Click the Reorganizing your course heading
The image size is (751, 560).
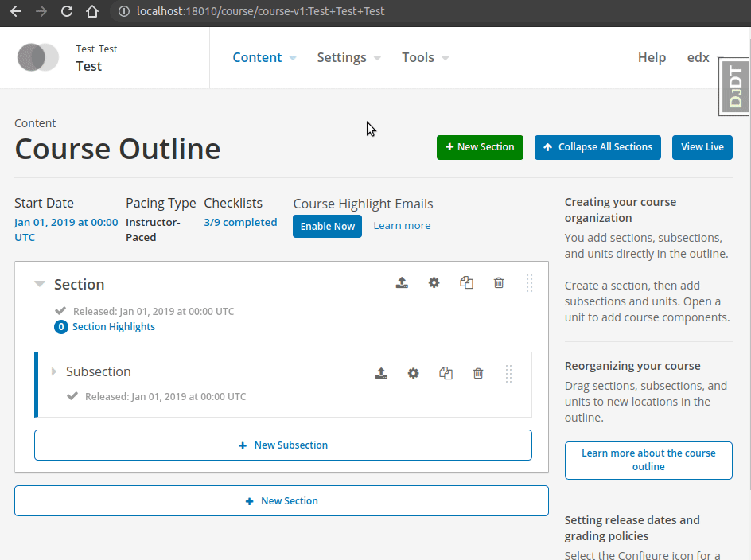click(x=632, y=366)
